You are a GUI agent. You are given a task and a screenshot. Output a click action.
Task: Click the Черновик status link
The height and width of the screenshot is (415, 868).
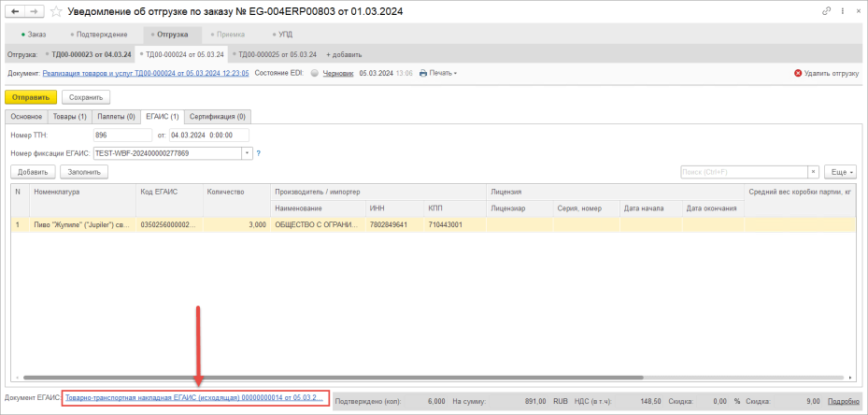[337, 73]
